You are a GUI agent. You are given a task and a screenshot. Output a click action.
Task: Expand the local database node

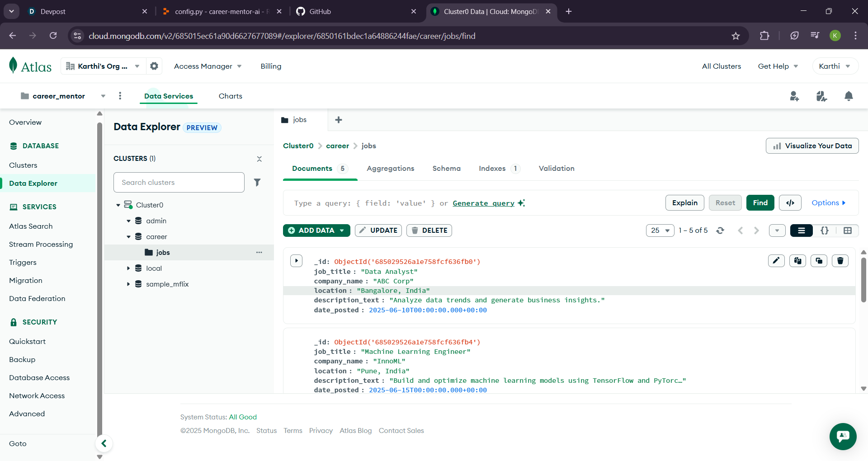[128, 268]
